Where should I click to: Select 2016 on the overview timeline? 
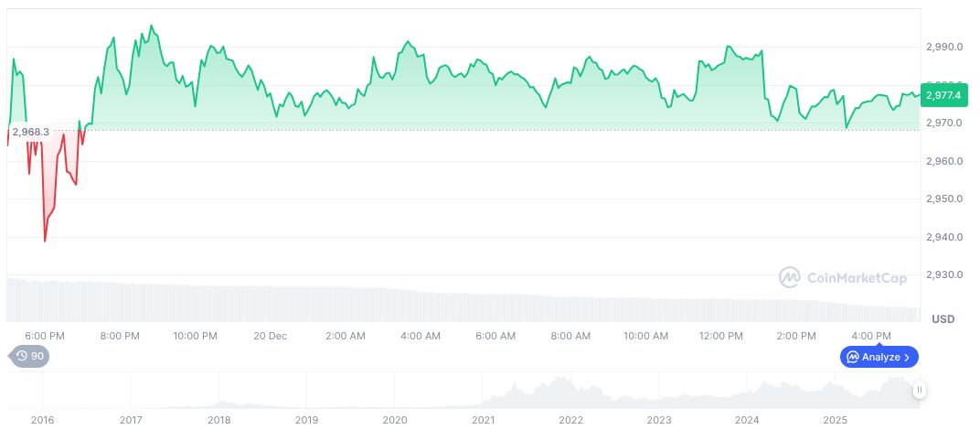point(42,420)
